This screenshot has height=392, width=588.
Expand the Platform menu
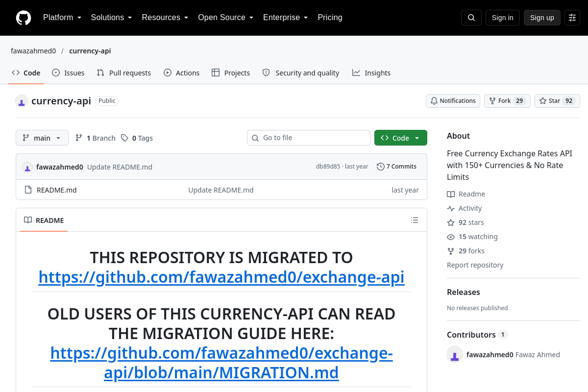click(x=62, y=18)
